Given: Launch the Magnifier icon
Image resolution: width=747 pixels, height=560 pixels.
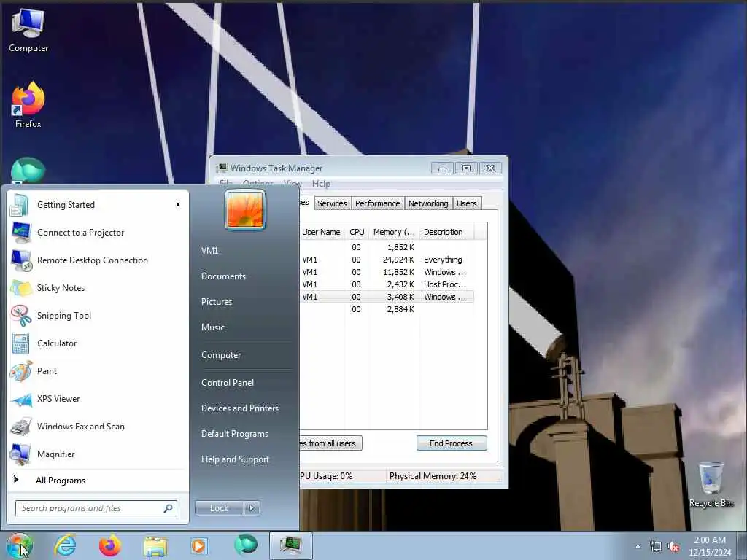Looking at the screenshot, I should pyautogui.click(x=21, y=454).
